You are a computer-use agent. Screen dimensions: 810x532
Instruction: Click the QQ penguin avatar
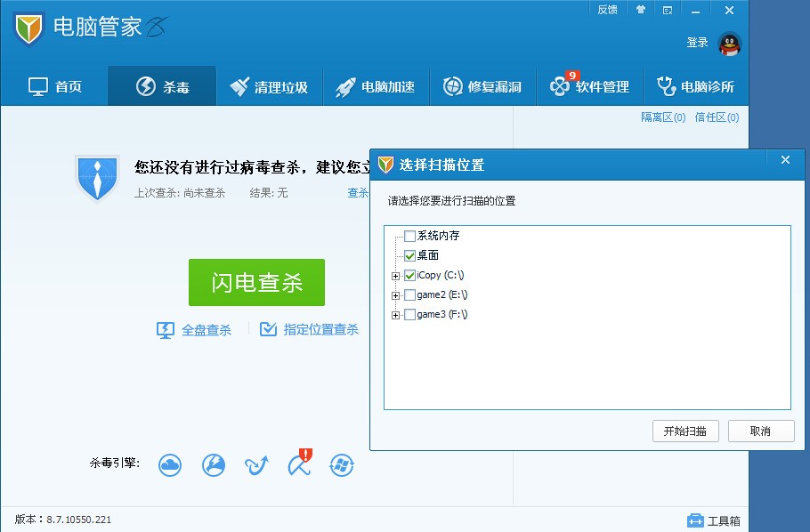click(729, 44)
